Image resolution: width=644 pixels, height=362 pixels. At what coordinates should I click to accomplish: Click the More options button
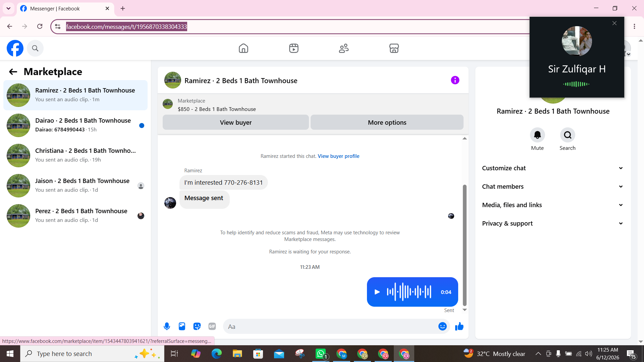(x=387, y=122)
